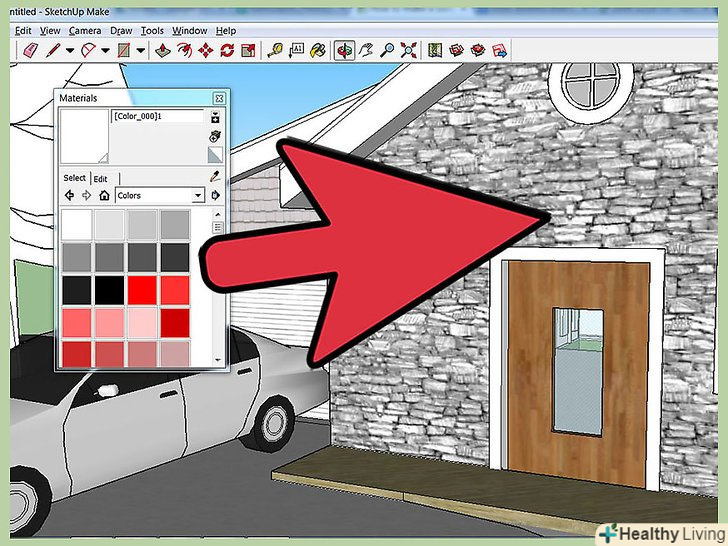Click the Send to LayOut icon
The height and width of the screenshot is (546, 728).
tap(500, 50)
